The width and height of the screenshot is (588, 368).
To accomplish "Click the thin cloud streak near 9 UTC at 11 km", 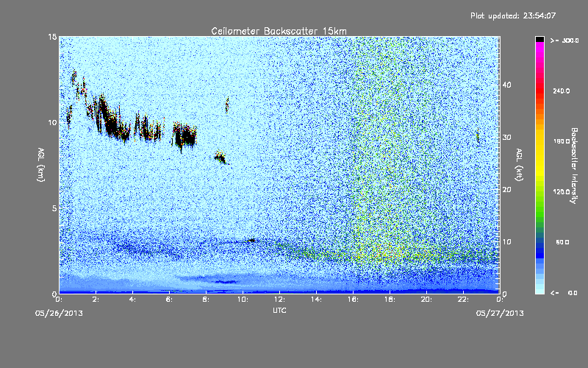I will (x=227, y=105).
